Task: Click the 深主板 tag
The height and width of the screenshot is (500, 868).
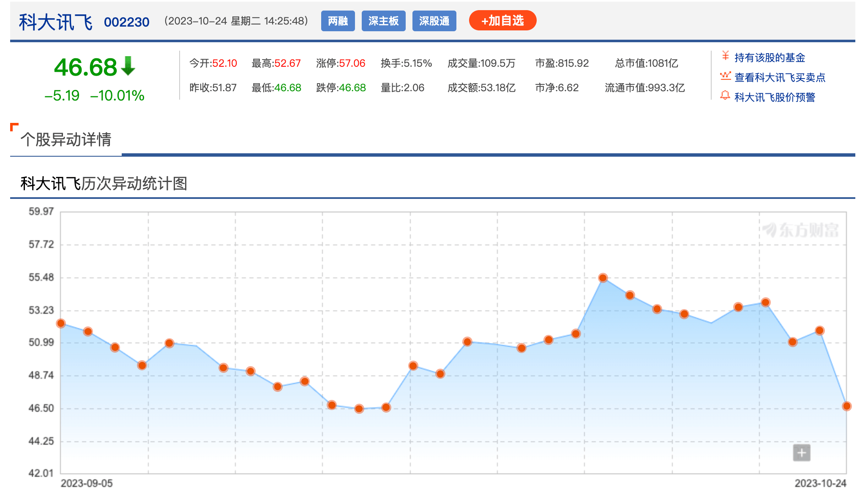Action: coord(383,21)
